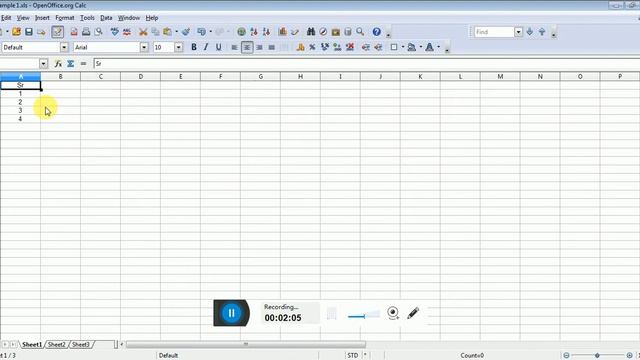Expand the Find field dropdown
Screen dimensions: 640x360
[518, 32]
